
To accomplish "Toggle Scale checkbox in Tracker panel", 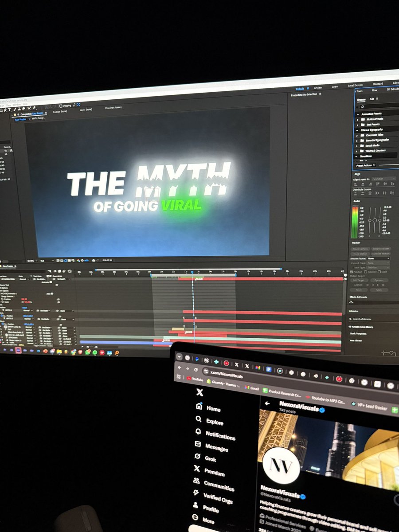I will click(379, 272).
